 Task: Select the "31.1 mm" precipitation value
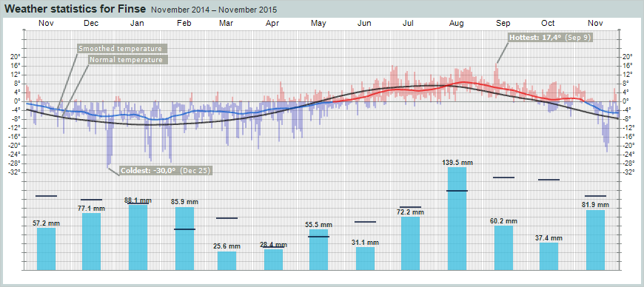365,243
